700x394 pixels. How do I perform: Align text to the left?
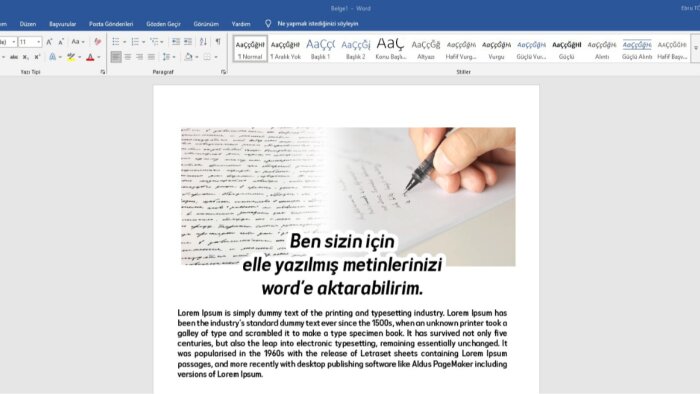pyautogui.click(x=116, y=57)
